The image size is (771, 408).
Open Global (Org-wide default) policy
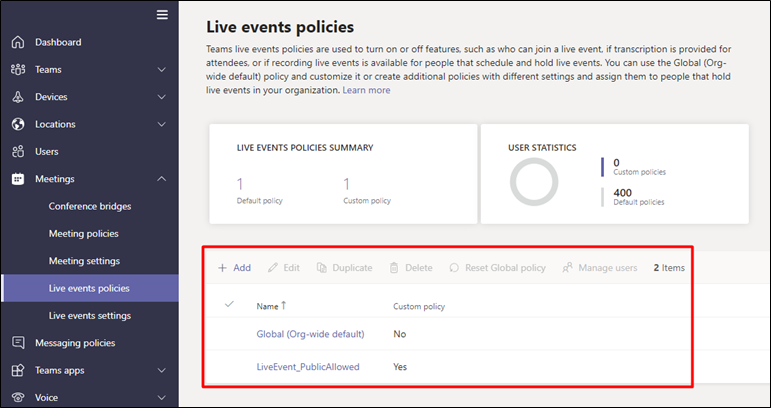[x=310, y=334]
